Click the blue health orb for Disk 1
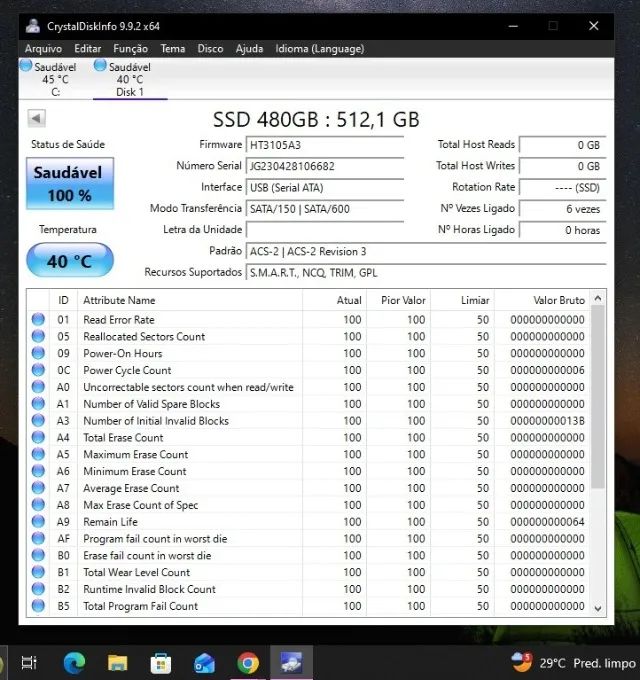640x680 pixels. 100,65
